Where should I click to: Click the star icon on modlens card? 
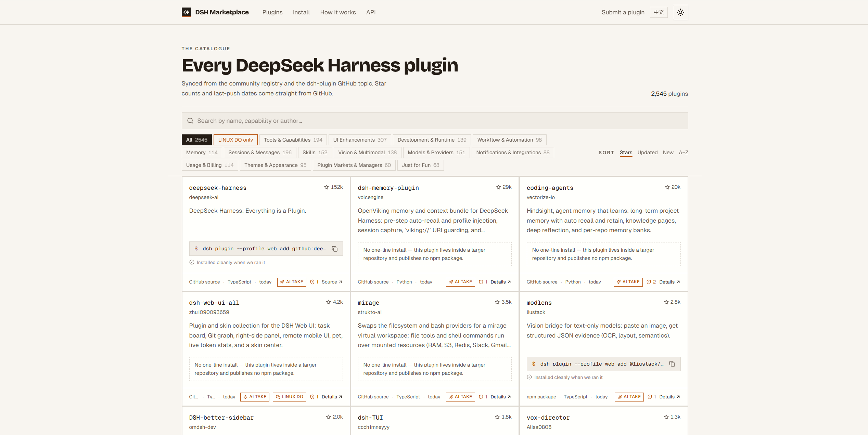coord(666,302)
